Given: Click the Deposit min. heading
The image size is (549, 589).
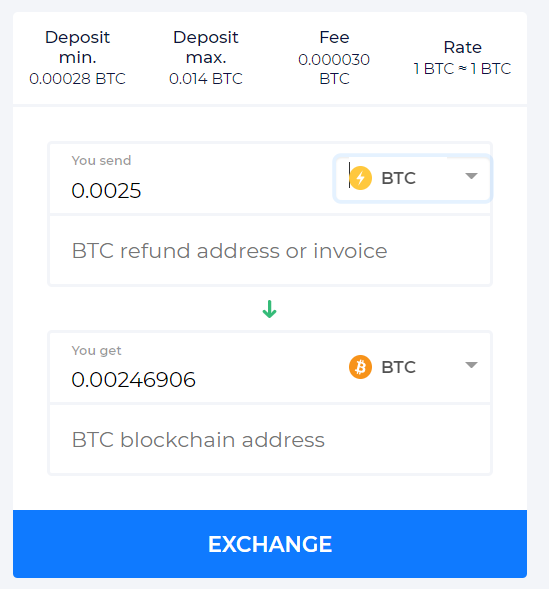Looking at the screenshot, I should click(x=77, y=47).
